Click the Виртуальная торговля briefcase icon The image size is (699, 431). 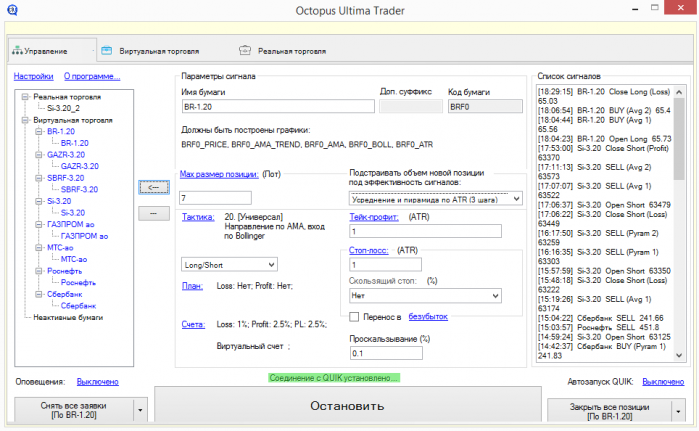pyautogui.click(x=107, y=50)
